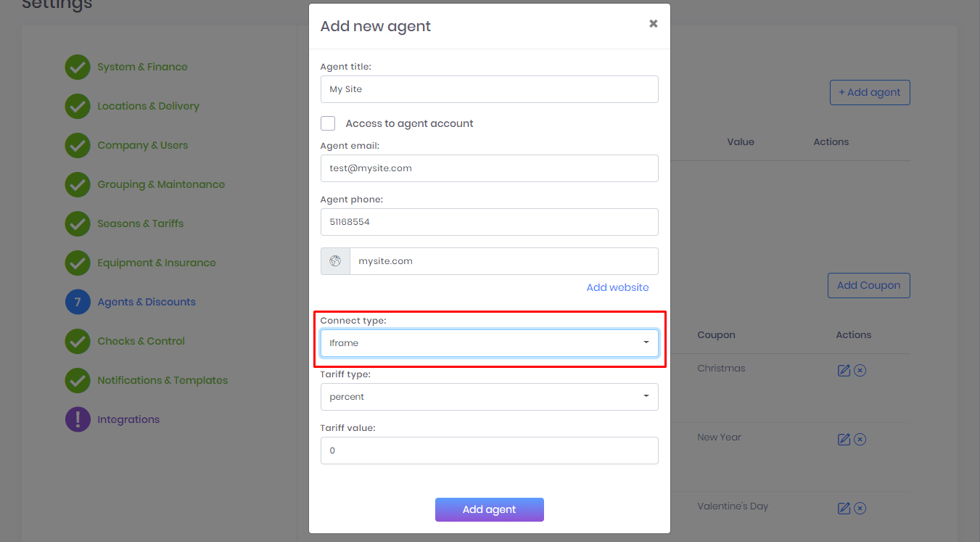Edit the New Year coupon
Screen dimensions: 980x542
click(x=844, y=439)
